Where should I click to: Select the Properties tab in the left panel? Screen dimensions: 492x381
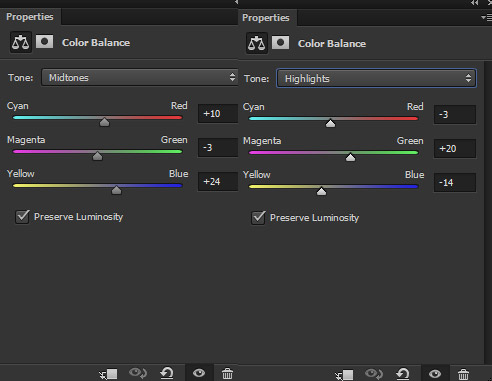tap(30, 17)
